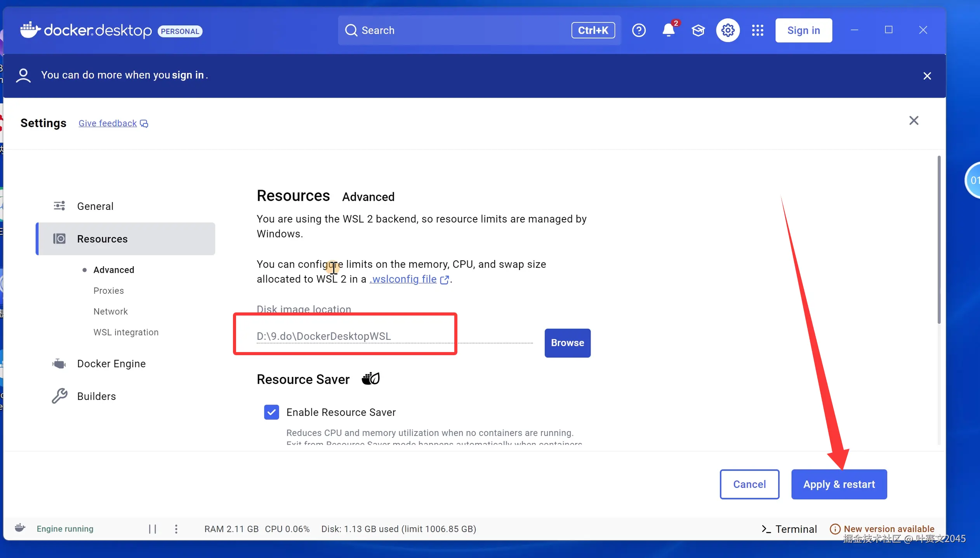Open the apps grid icon

758,30
